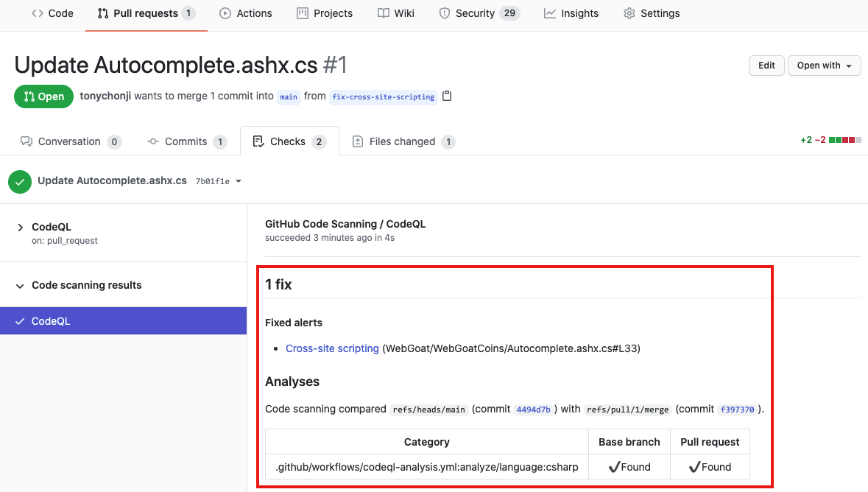Viewport: 868px width, 492px height.
Task: Open the 'Open with' dropdown
Action: pyautogui.click(x=825, y=66)
